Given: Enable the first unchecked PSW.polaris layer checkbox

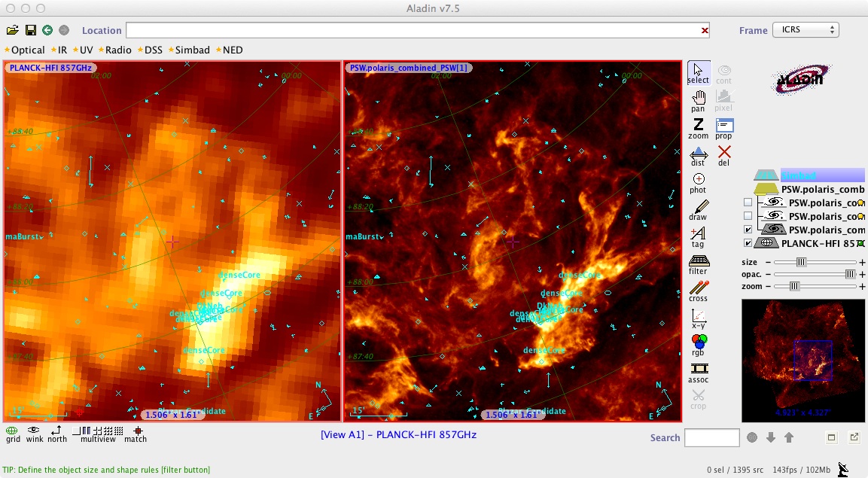Looking at the screenshot, I should (x=748, y=202).
